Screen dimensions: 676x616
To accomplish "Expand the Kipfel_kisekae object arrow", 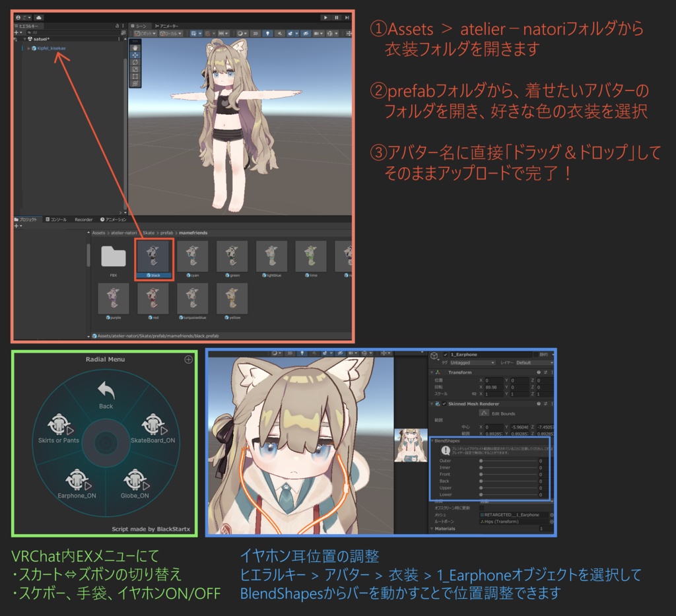I will [x=29, y=48].
